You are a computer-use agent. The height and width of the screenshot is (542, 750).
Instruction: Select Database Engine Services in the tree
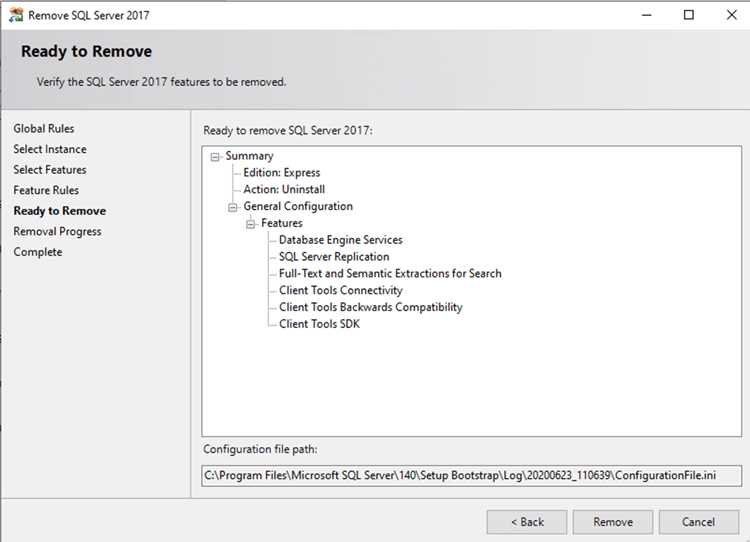tap(341, 240)
